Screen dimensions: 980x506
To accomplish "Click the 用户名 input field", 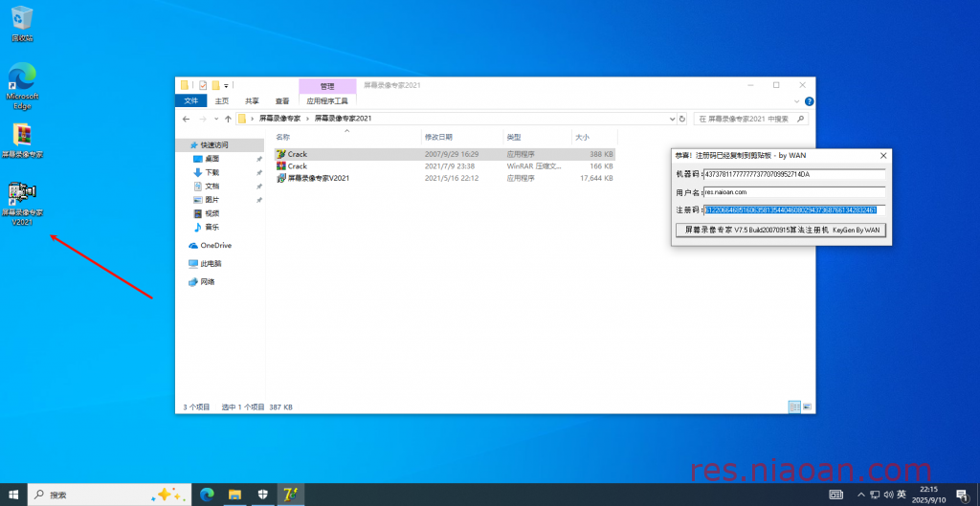I will click(794, 192).
